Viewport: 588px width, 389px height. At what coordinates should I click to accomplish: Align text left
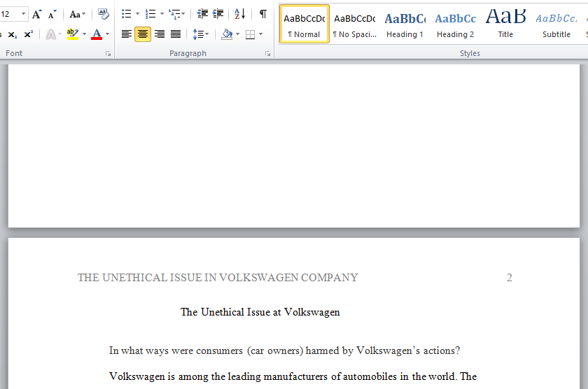[127, 34]
